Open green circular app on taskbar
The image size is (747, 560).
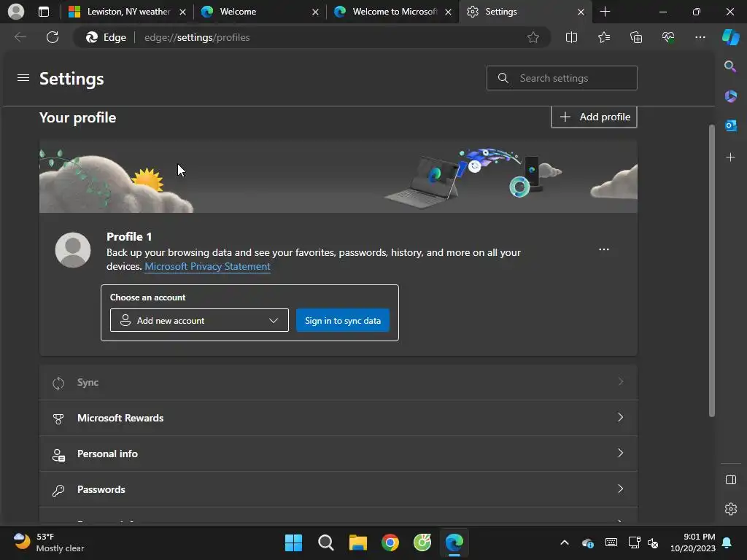[422, 542]
